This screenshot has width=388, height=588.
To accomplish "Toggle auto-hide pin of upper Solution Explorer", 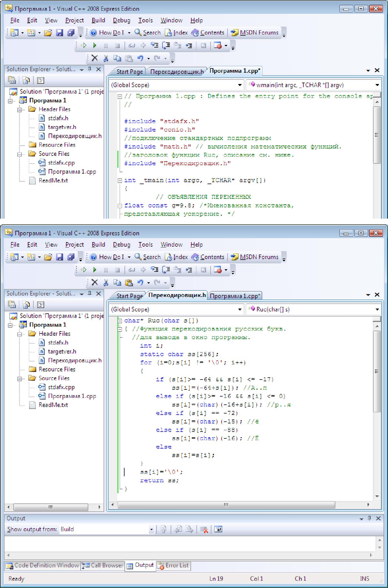I will tap(90, 69).
